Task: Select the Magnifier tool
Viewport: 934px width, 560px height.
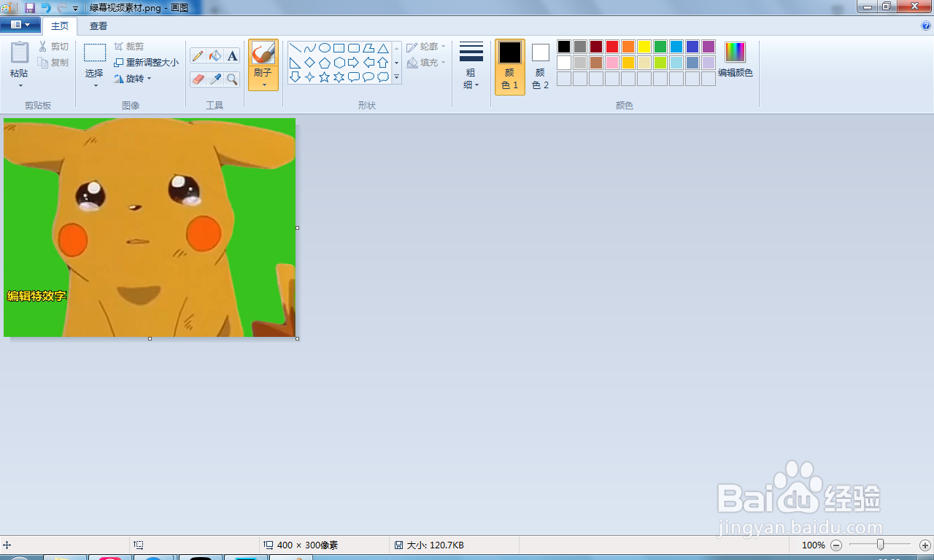Action: 232,79
